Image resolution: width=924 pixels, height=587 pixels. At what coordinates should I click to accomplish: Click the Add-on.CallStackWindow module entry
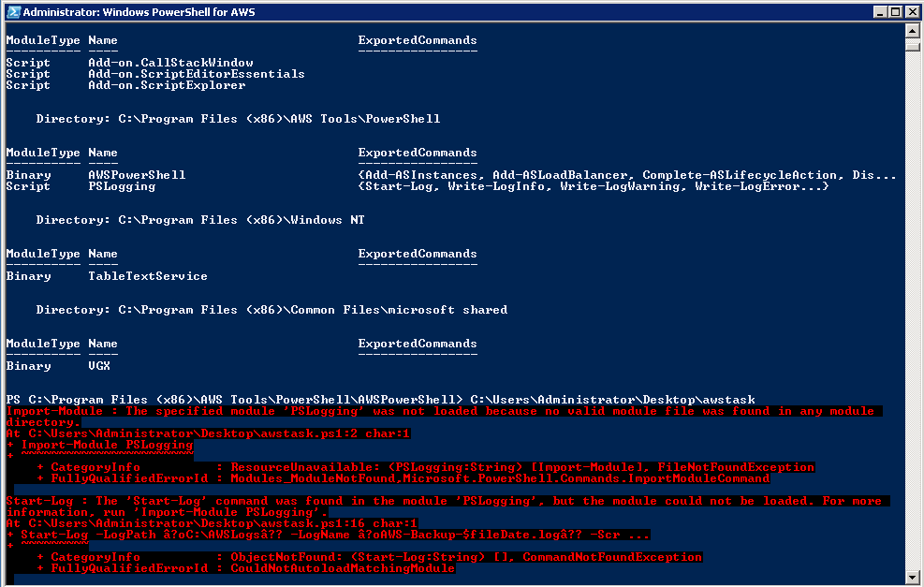coord(170,63)
